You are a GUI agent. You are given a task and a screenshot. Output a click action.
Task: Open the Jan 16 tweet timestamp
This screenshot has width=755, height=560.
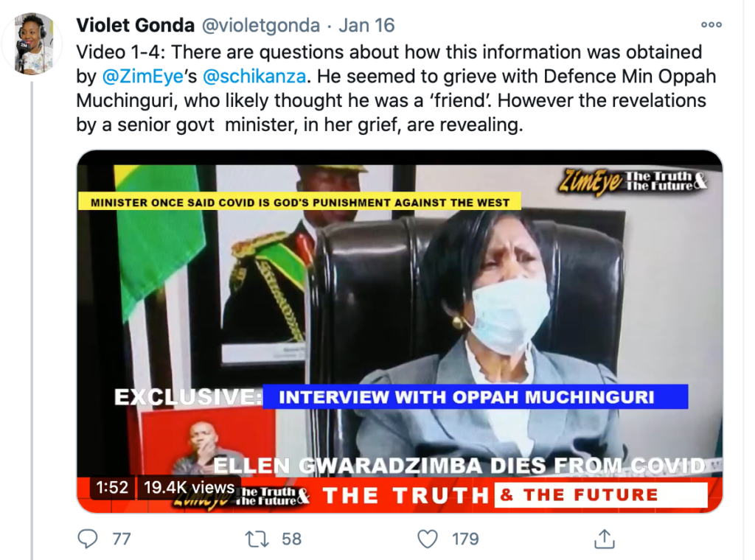(366, 25)
